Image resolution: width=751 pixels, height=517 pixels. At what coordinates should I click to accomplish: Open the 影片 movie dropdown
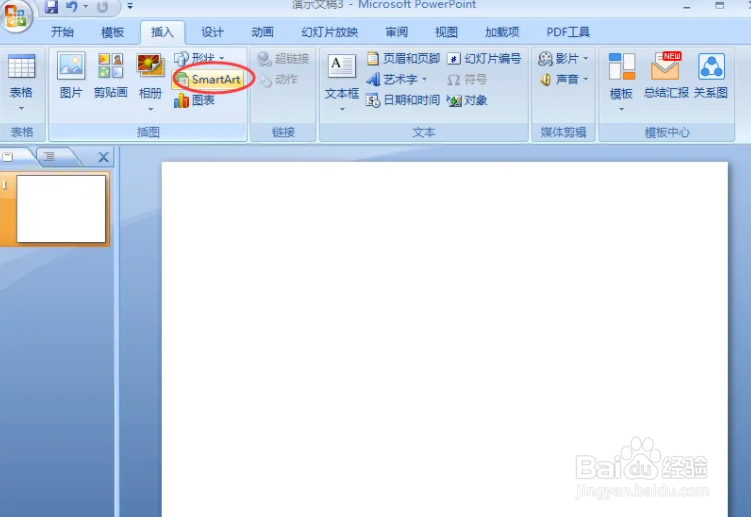click(563, 58)
